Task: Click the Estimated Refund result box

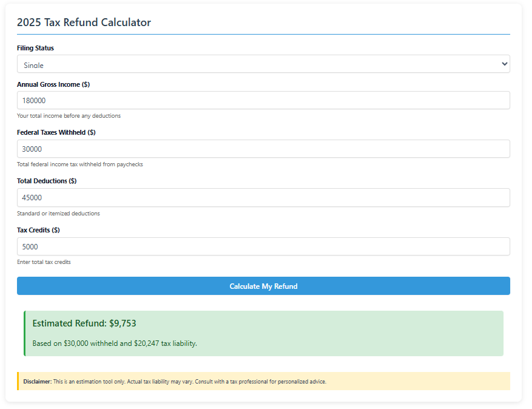Action: click(263, 333)
